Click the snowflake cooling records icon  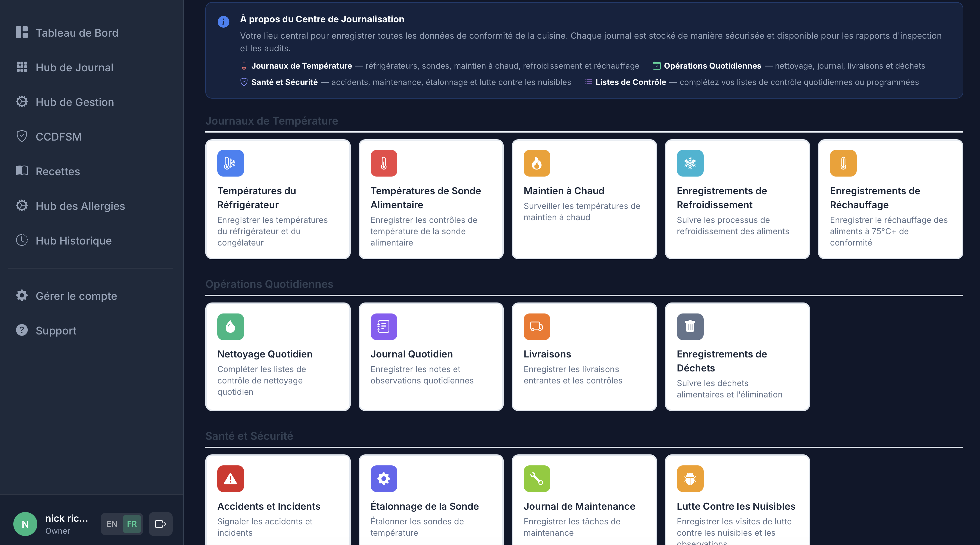[x=690, y=163]
